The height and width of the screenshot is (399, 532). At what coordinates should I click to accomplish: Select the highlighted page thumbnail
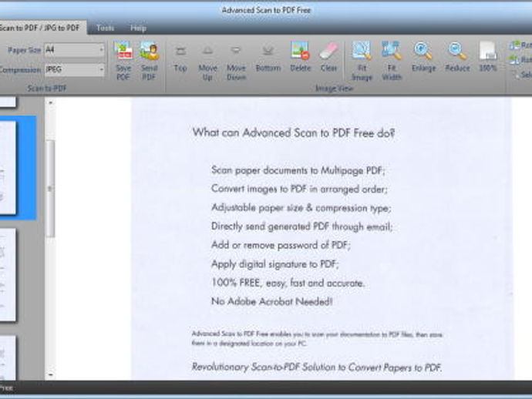click(18, 168)
